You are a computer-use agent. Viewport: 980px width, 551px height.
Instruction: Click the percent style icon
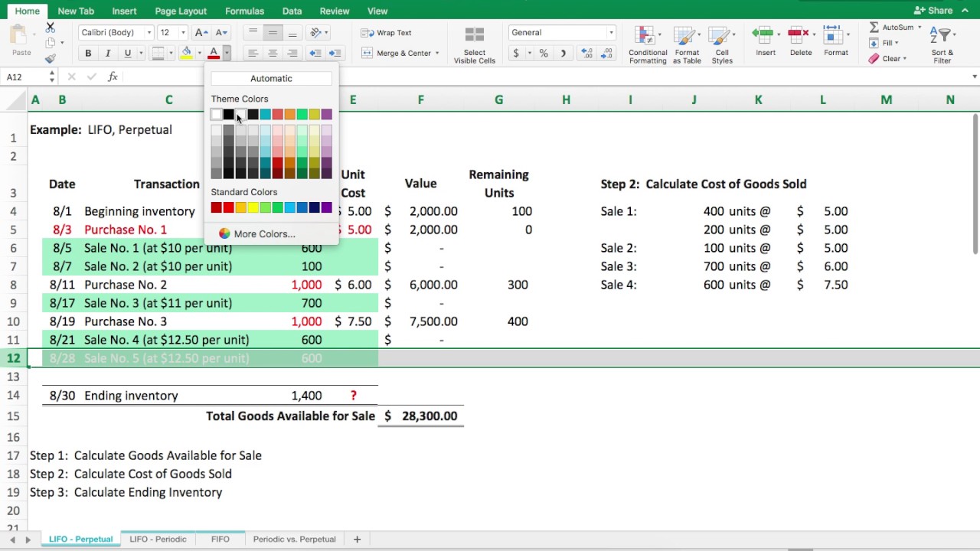pos(544,54)
